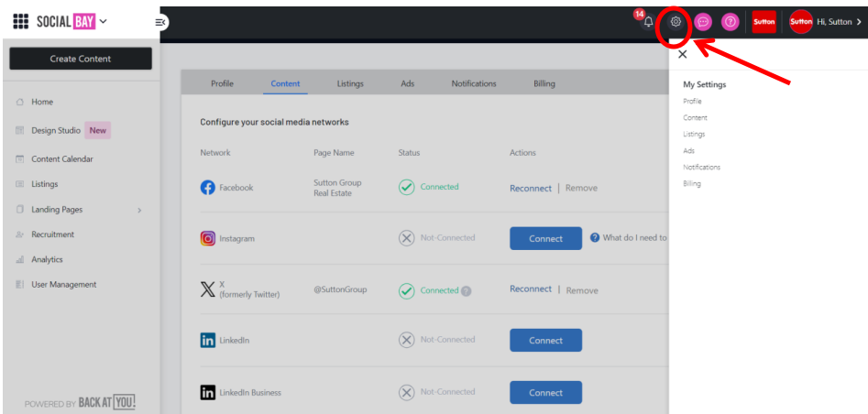Click the Home house icon
Screen dimensions: 868x414
20,102
